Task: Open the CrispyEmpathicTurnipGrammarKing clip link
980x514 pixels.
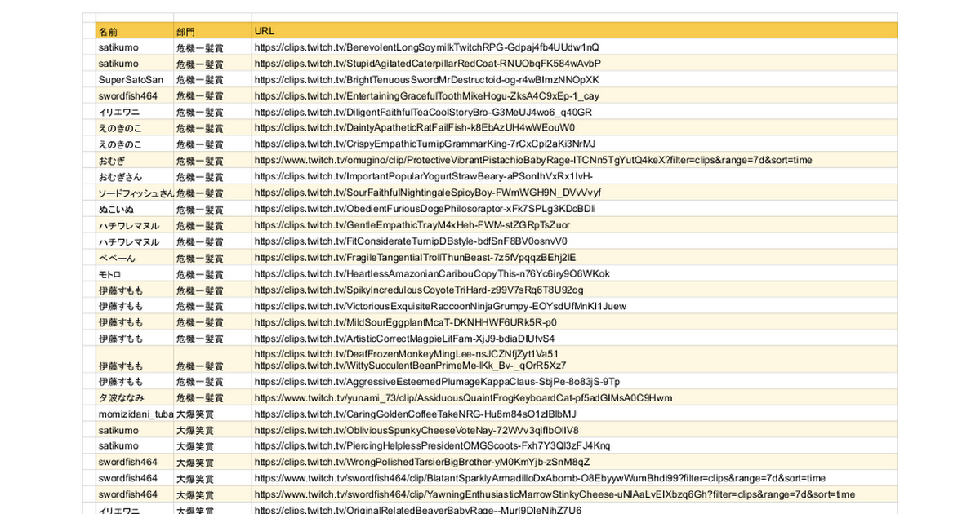Action: [x=425, y=144]
